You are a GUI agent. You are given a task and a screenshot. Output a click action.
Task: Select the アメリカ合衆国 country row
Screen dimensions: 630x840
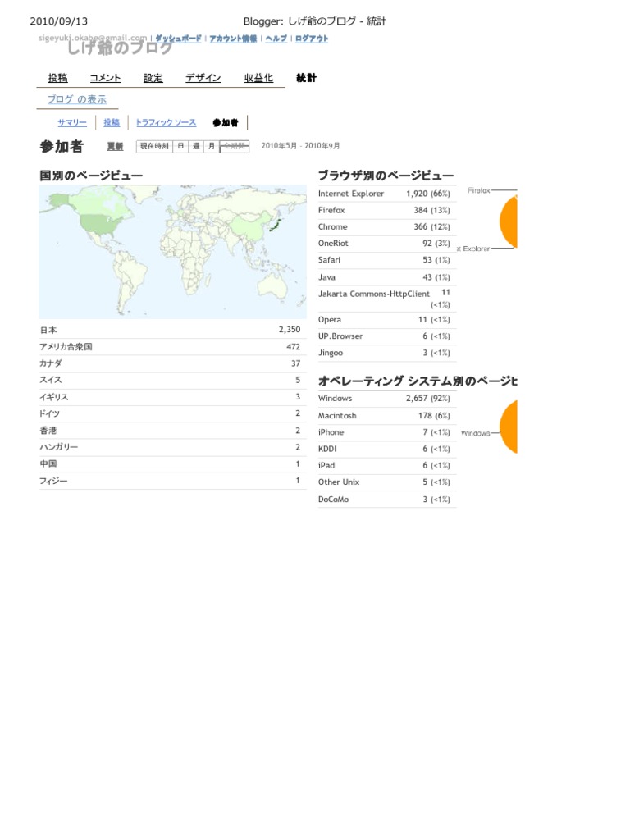coord(172,347)
